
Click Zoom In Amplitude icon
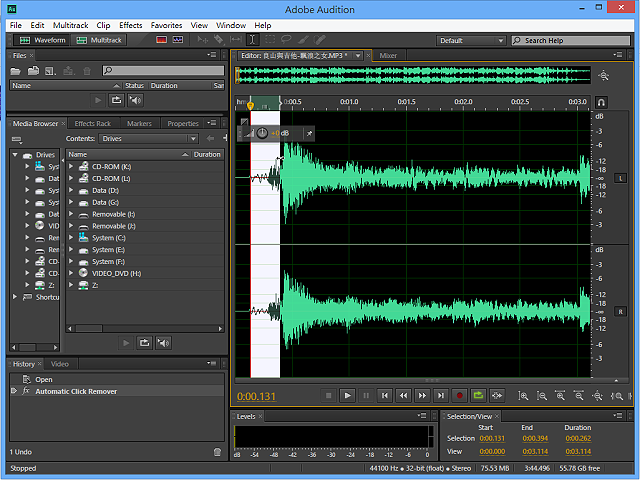click(x=523, y=396)
